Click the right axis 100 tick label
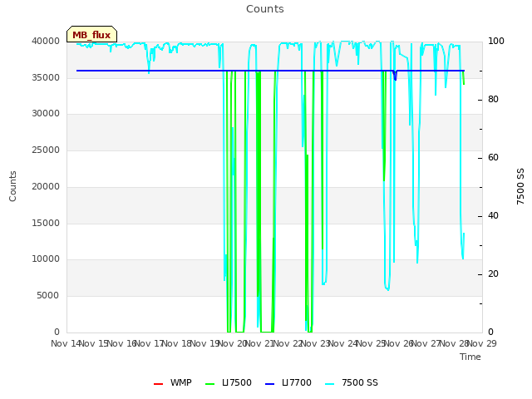This screenshot has width=532, height=399. tap(496, 41)
